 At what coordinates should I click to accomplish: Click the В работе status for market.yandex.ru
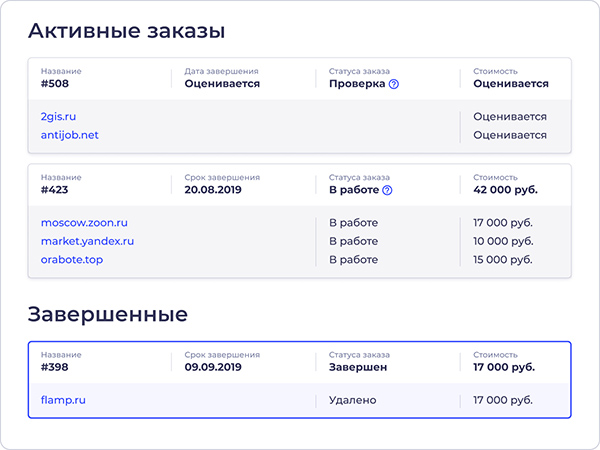click(354, 241)
